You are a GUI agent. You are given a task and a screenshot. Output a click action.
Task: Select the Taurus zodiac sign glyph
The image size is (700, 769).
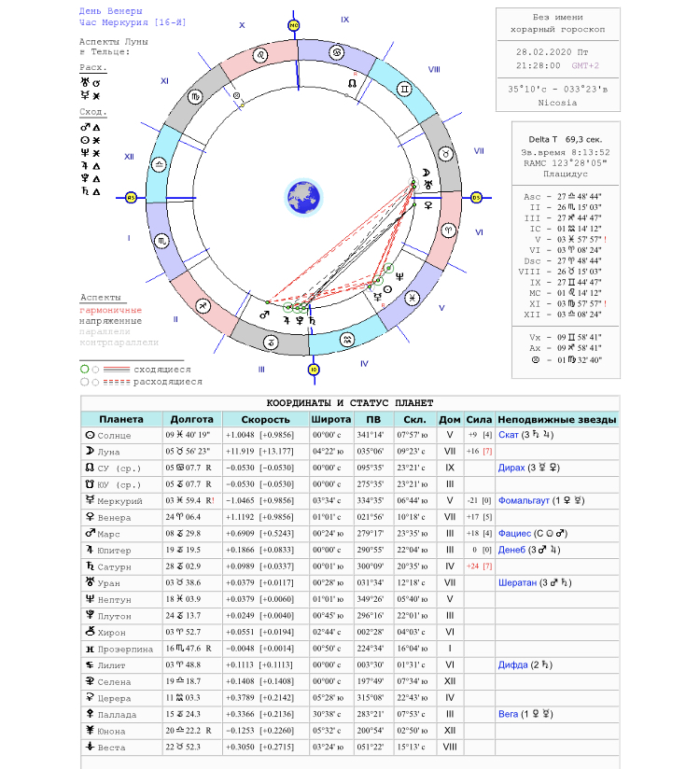click(445, 154)
